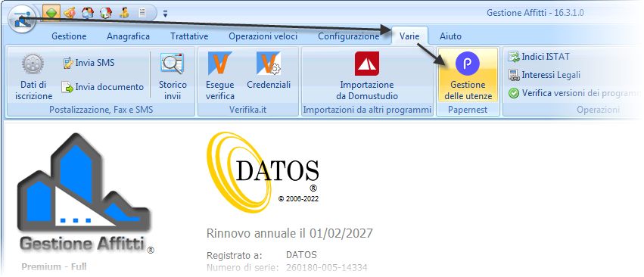The image size is (644, 277).
Task: Select Invia documento in the ribbon
Action: pyautogui.click(x=103, y=87)
